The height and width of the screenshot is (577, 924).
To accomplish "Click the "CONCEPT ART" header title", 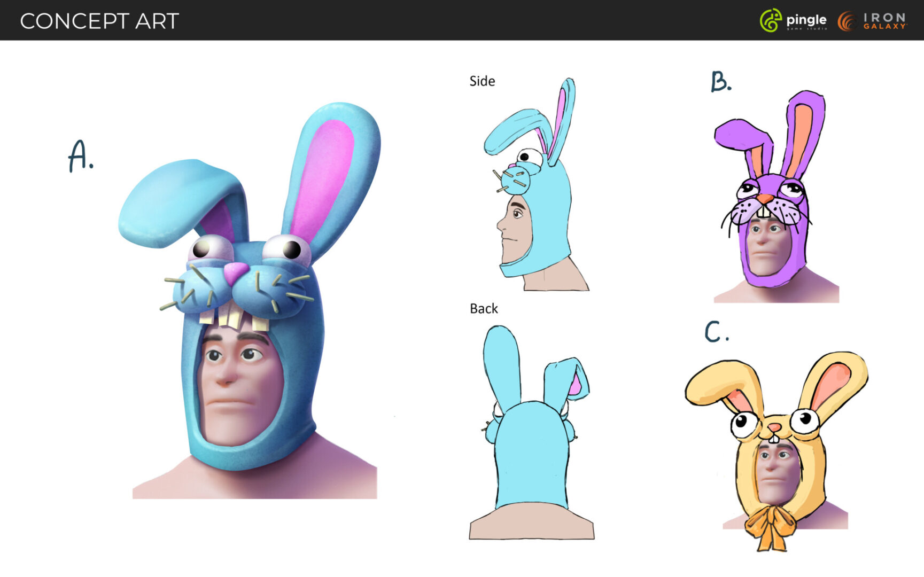I will tap(99, 21).
